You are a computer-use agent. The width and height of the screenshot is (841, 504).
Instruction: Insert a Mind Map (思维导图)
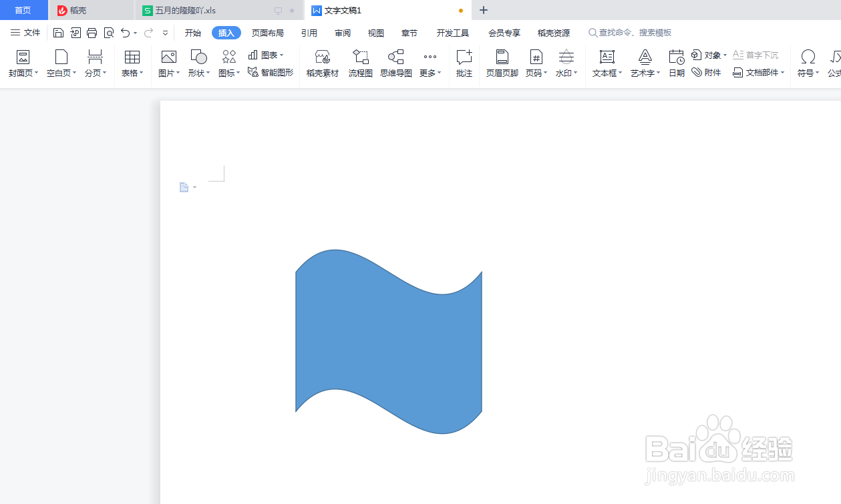click(396, 64)
